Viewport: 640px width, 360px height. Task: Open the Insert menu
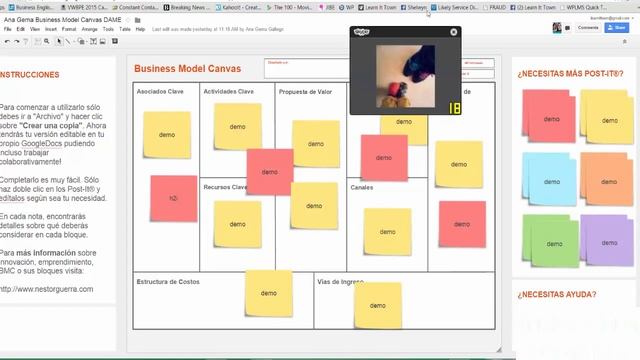[x=51, y=29]
